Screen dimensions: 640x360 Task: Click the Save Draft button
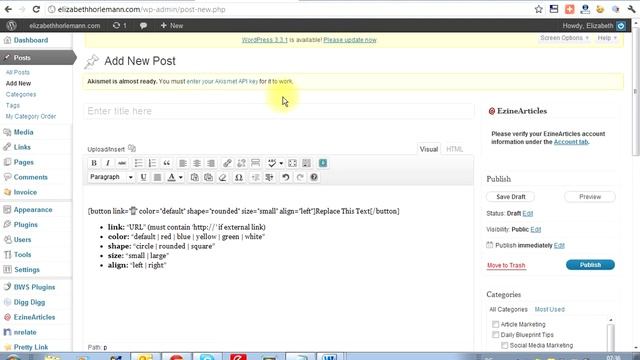coord(511,197)
